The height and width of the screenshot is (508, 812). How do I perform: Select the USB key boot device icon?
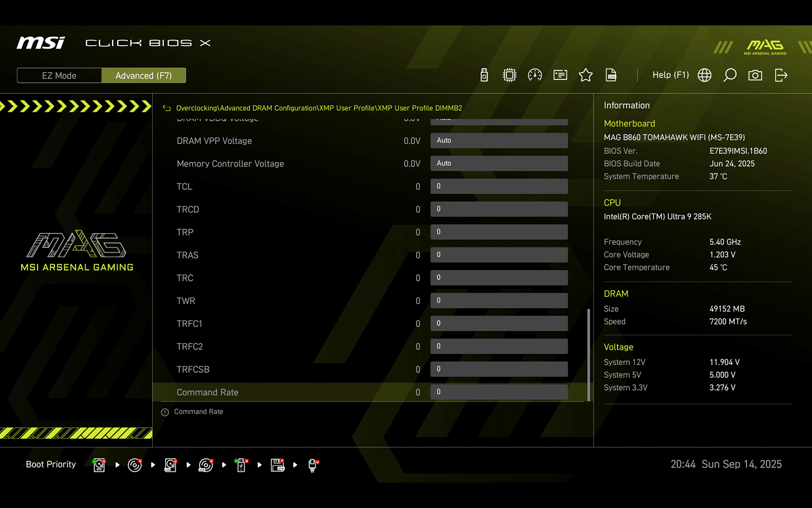[242, 465]
